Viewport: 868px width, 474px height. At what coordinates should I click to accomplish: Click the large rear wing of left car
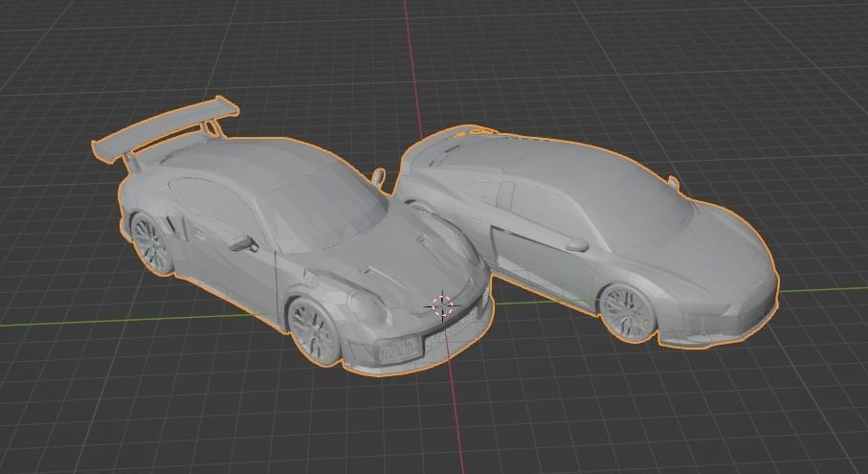(x=167, y=128)
